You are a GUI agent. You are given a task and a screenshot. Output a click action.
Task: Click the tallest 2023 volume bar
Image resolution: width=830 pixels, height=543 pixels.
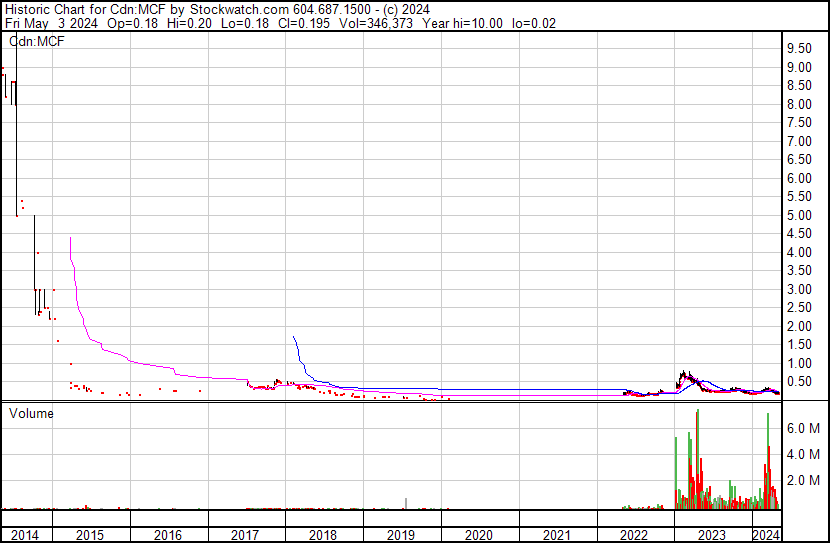698,459
